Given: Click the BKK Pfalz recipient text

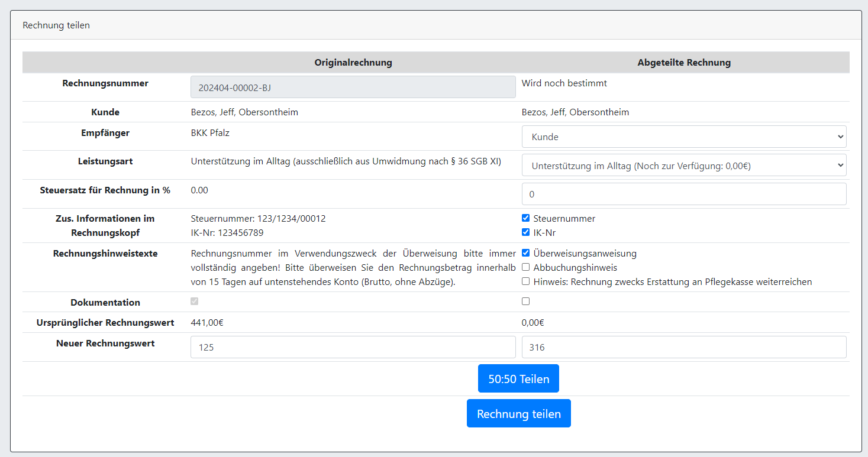Looking at the screenshot, I should tap(210, 133).
